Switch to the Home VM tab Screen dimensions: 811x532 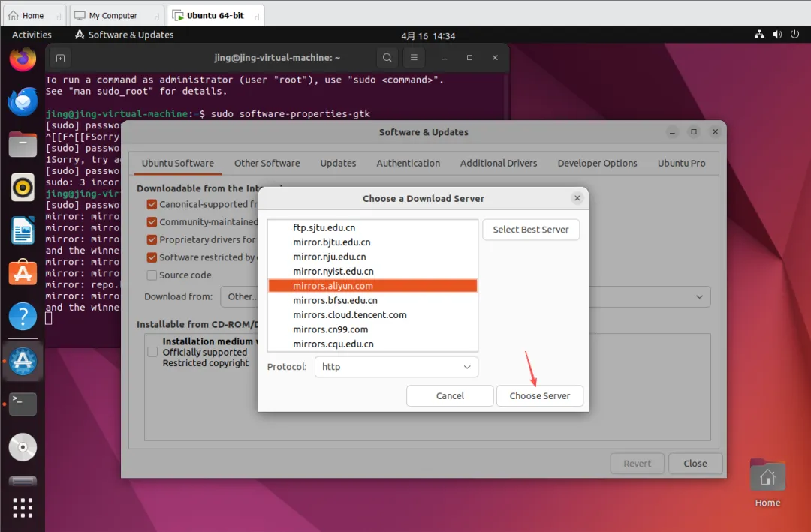pyautogui.click(x=34, y=16)
